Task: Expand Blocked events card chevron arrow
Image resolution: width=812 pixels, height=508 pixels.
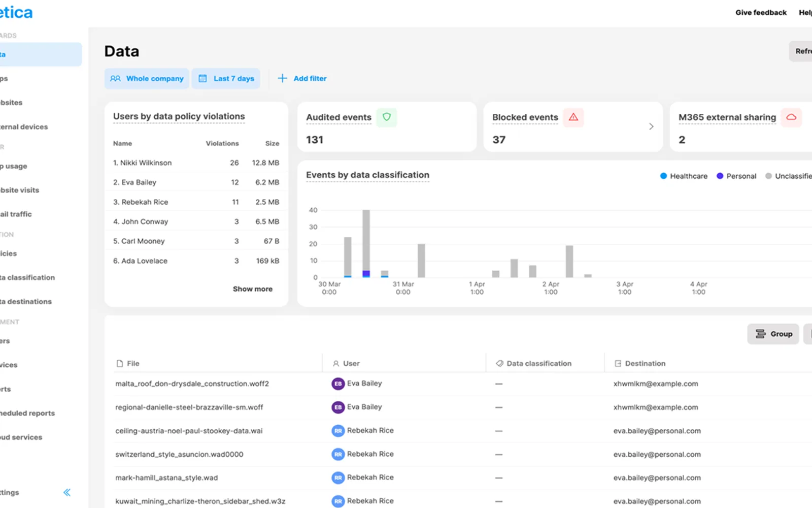Action: 651,126
